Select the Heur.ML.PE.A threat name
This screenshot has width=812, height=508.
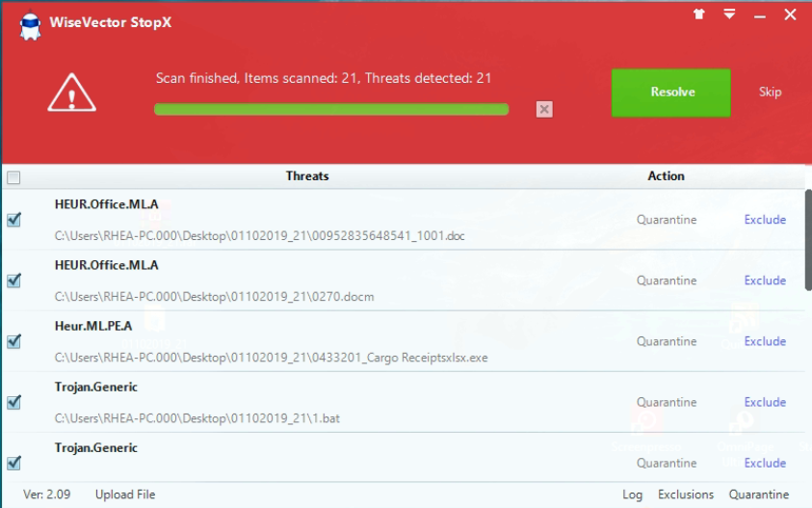click(x=93, y=326)
